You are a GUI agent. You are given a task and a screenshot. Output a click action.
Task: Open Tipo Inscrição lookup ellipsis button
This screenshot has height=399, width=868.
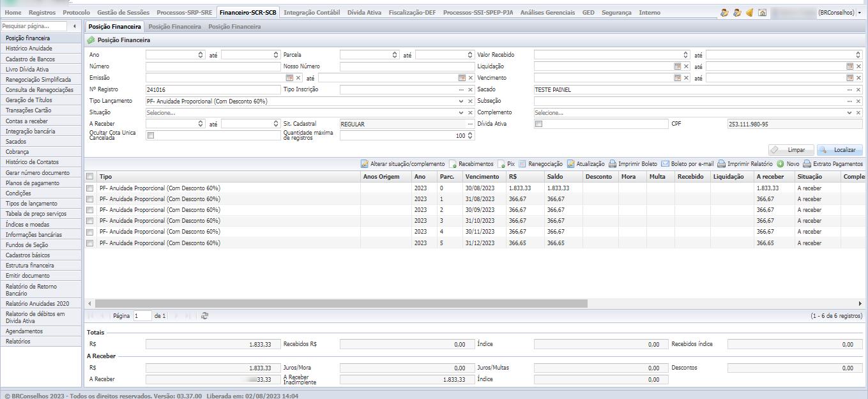point(461,90)
